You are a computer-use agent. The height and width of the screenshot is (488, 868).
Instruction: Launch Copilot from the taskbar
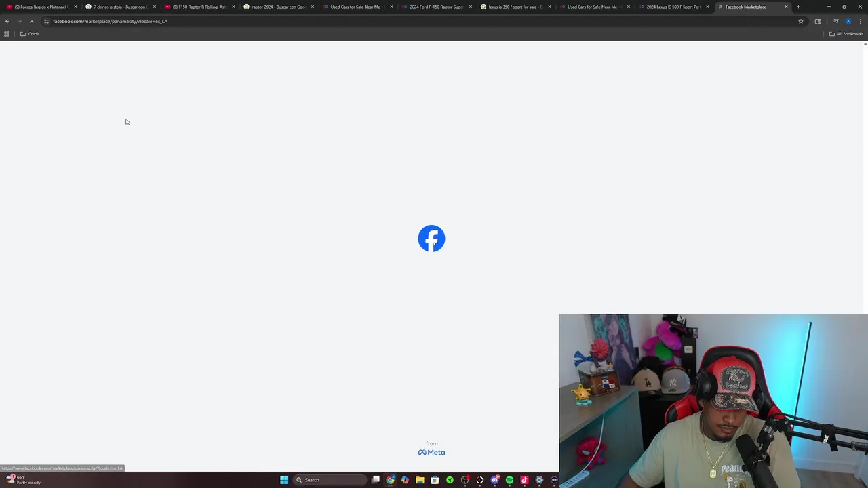click(x=406, y=480)
